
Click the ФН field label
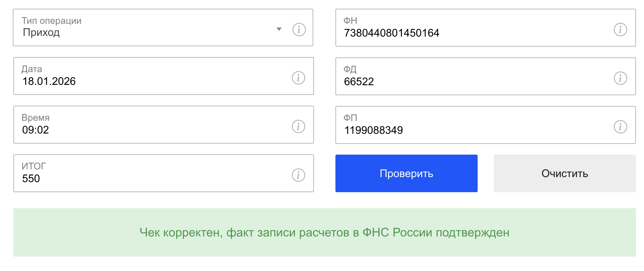(x=350, y=21)
